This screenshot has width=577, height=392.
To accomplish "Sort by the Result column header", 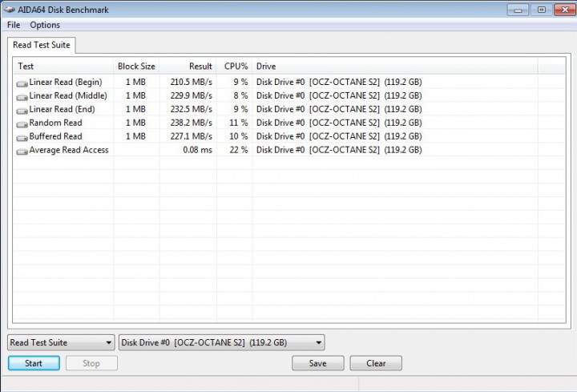I will click(x=188, y=67).
